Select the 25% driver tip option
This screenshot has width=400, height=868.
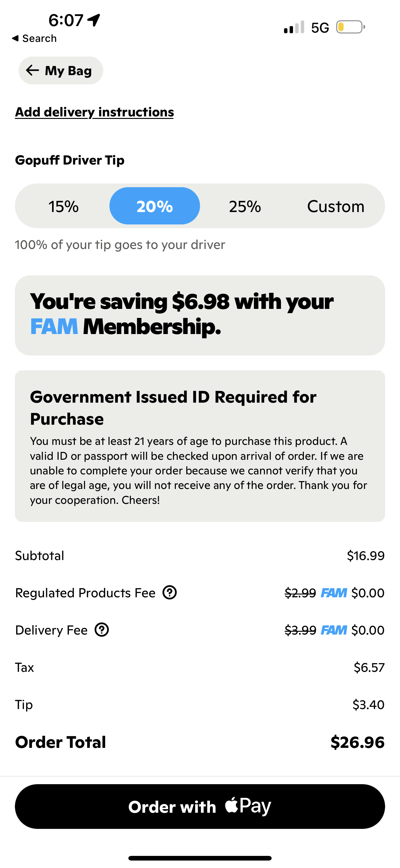(x=244, y=206)
